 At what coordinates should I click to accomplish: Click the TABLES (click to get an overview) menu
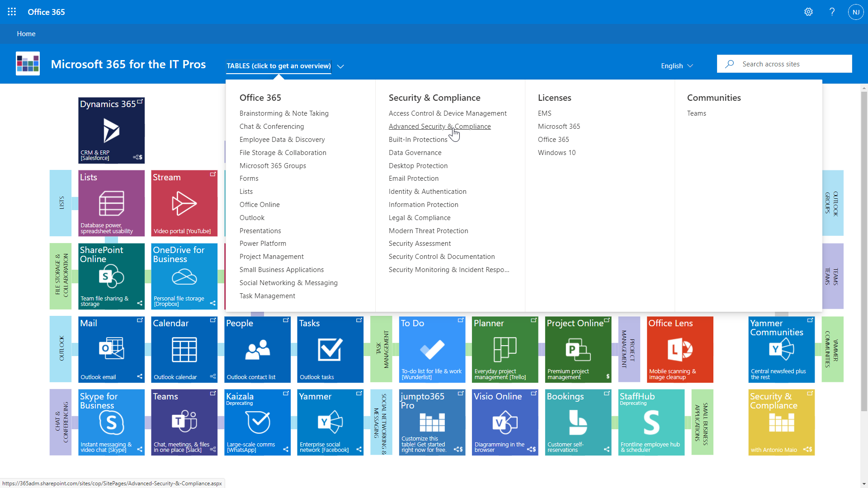point(278,66)
